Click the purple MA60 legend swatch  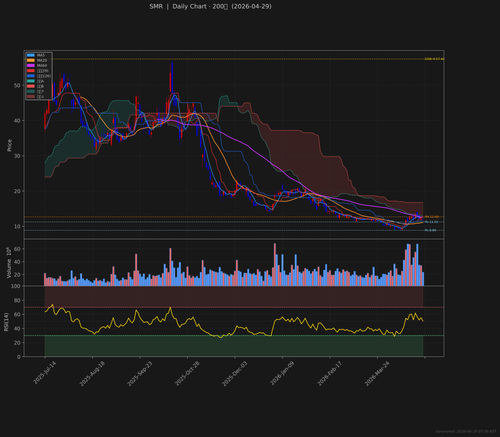[31, 65]
